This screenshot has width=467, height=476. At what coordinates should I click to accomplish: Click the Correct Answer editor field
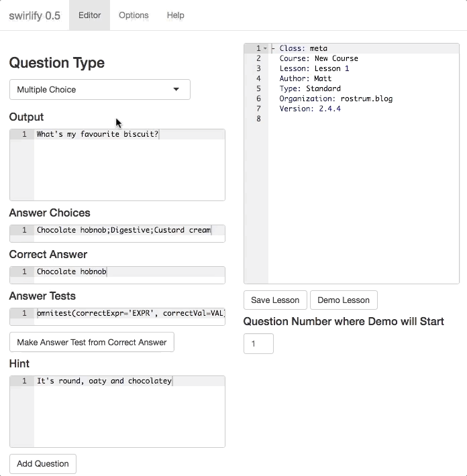(x=117, y=275)
